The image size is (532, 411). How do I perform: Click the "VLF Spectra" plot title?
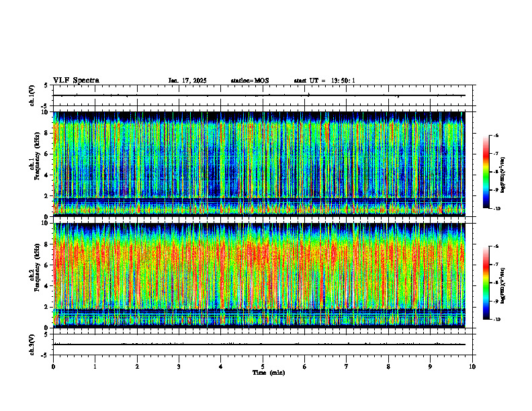click(76, 81)
